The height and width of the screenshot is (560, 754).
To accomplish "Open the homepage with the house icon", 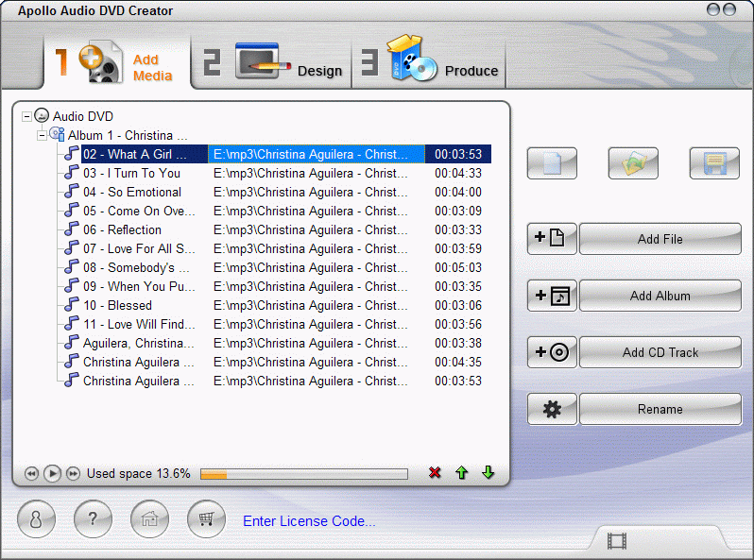I will click(x=149, y=519).
